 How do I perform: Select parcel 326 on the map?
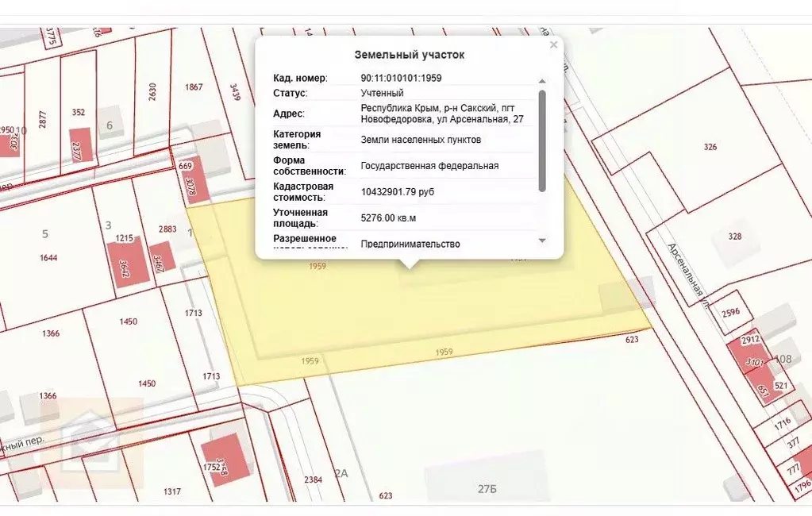[x=710, y=147]
